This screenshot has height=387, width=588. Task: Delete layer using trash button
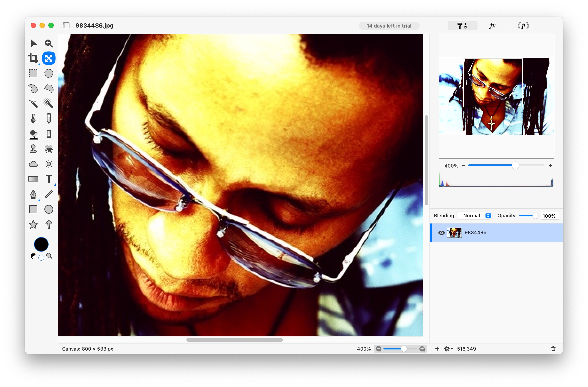[553, 349]
